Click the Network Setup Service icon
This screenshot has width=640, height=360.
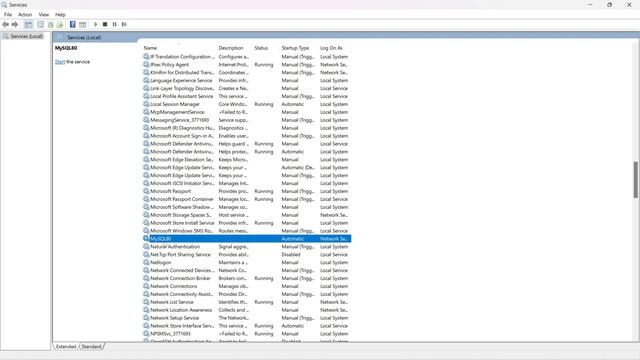[146, 318]
